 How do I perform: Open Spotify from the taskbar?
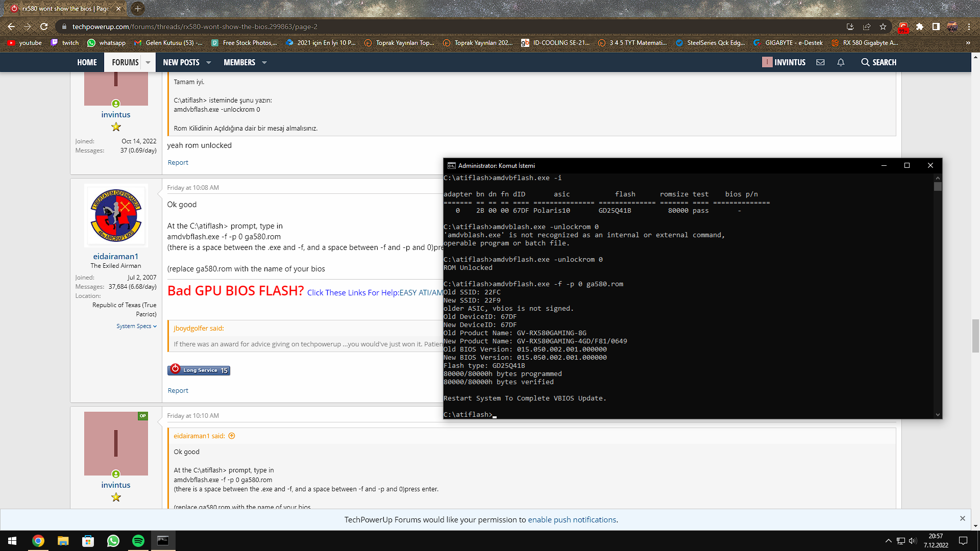(138, 541)
